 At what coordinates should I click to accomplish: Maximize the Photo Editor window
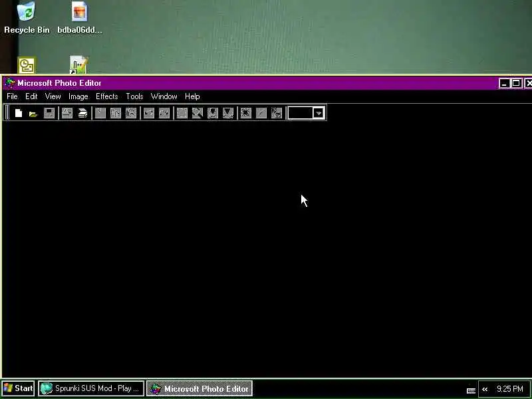coord(516,83)
